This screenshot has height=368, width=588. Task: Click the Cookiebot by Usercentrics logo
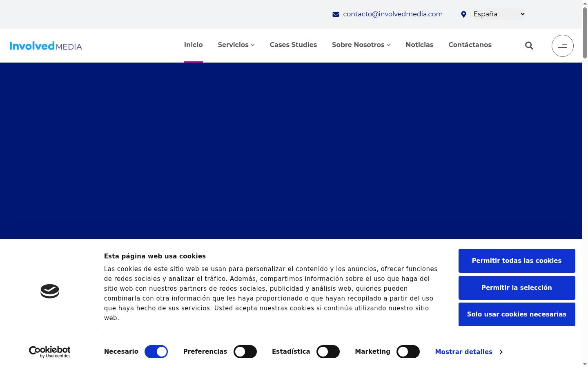(x=50, y=352)
